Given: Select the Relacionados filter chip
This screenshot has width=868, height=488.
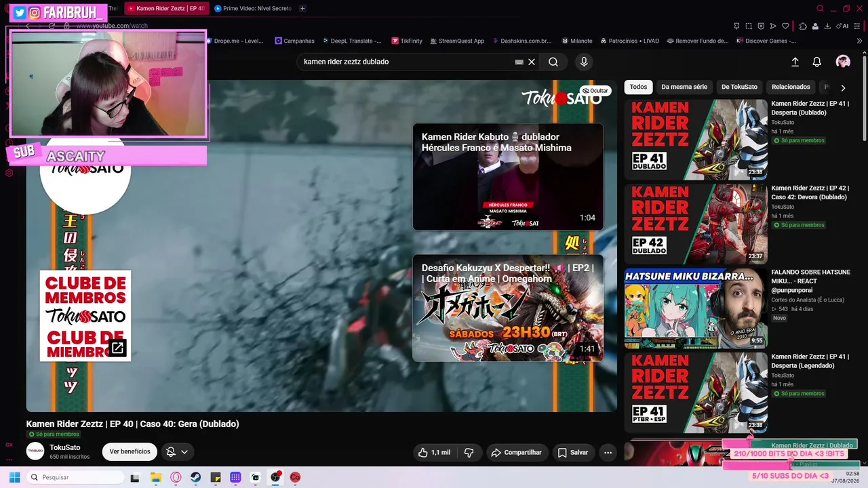Looking at the screenshot, I should (x=791, y=87).
